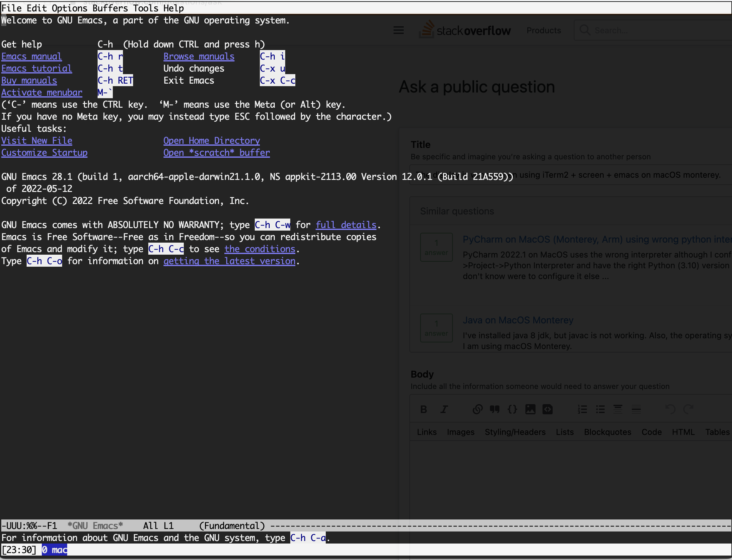Click the C-h RET key binding

pyautogui.click(x=115, y=80)
